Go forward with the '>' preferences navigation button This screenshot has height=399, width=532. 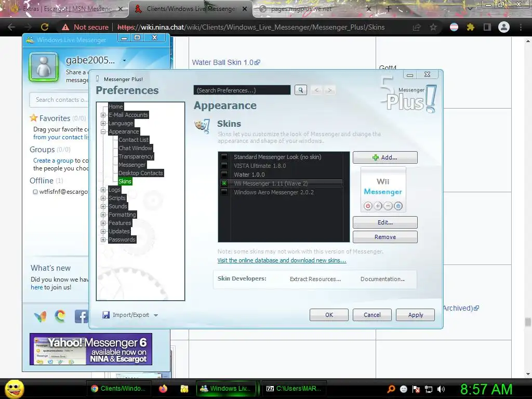(x=329, y=90)
